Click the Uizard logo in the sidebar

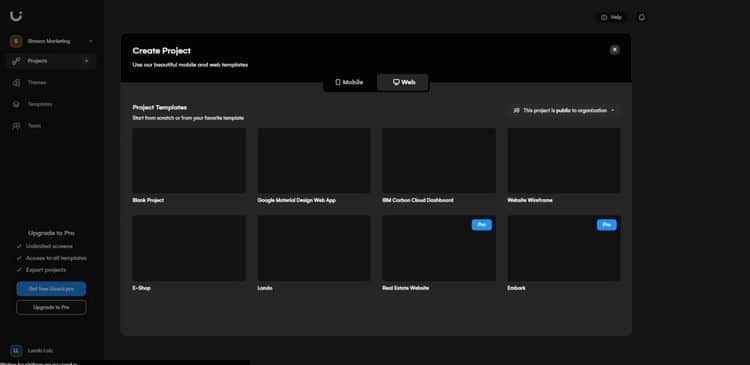click(x=16, y=16)
